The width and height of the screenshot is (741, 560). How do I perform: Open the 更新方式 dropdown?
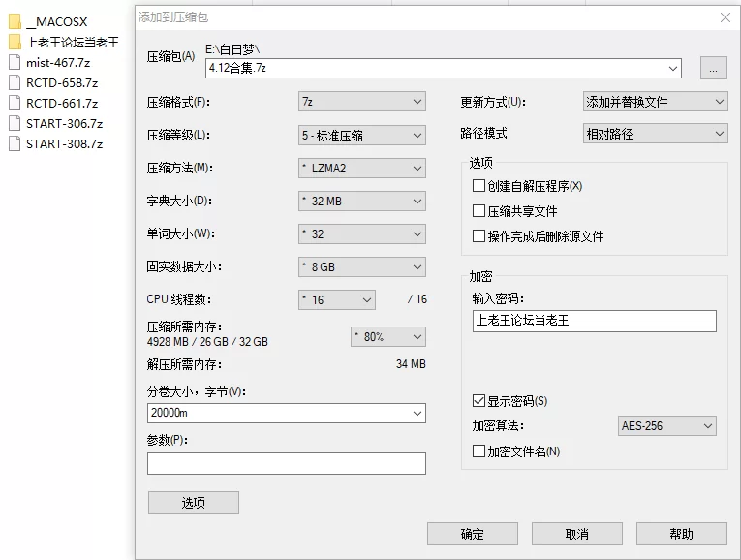[x=654, y=102]
